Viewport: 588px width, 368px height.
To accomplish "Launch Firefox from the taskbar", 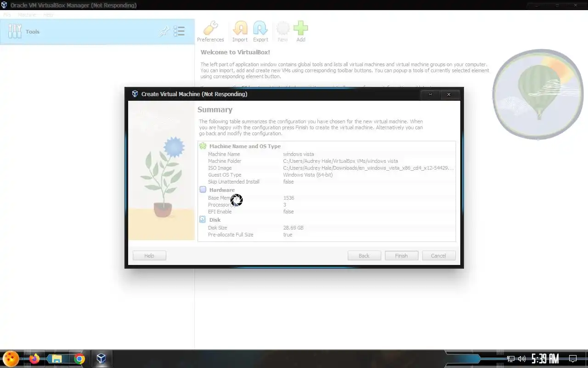I will point(34,359).
